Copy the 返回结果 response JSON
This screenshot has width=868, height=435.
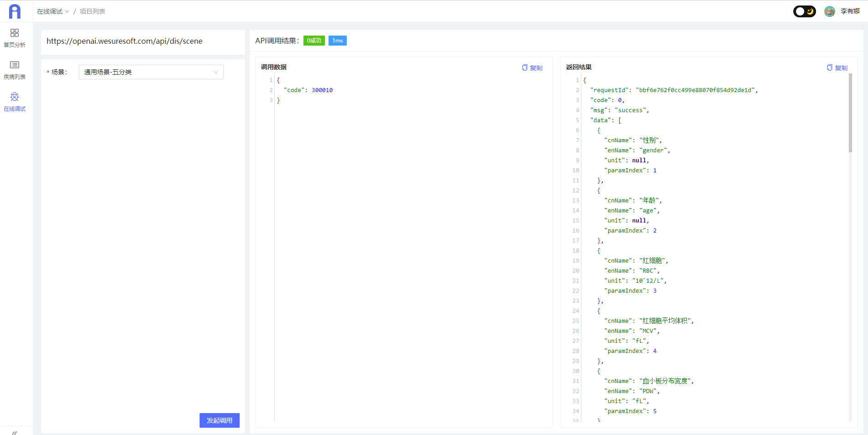tap(837, 68)
